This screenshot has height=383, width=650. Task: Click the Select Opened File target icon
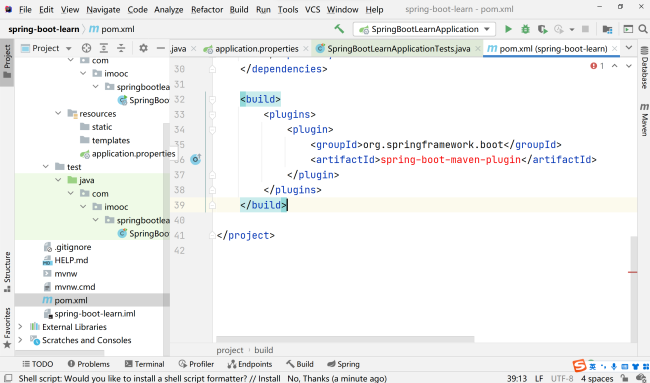(86, 48)
